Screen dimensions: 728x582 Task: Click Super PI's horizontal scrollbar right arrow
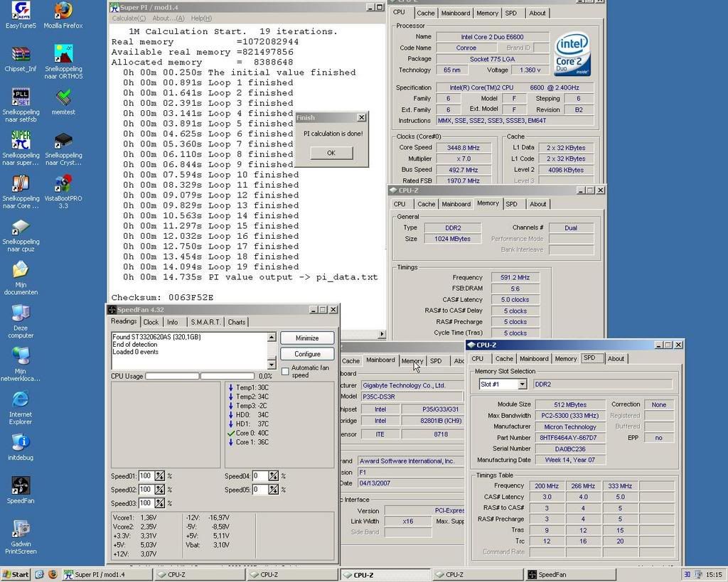pos(382,334)
